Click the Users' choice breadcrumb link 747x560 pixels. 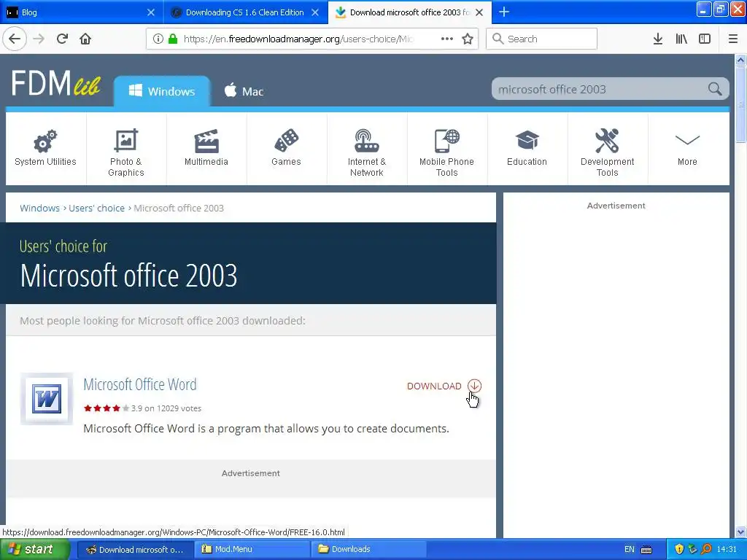[97, 208]
